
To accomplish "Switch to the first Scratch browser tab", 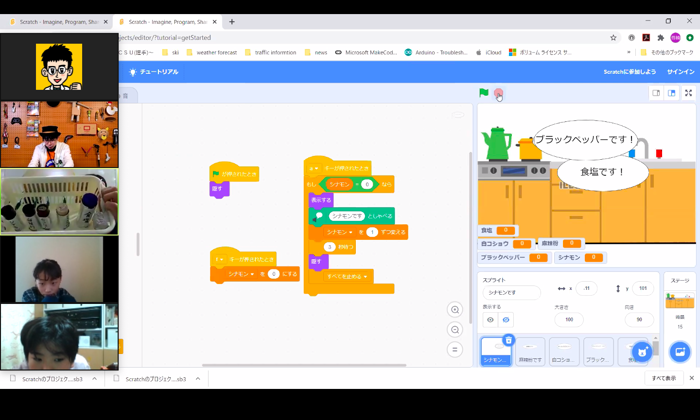I will [x=55, y=21].
